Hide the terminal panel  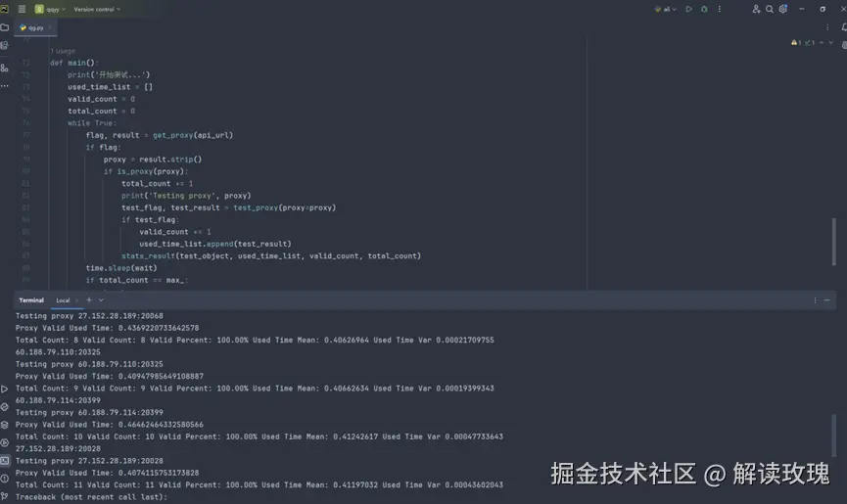click(x=827, y=300)
